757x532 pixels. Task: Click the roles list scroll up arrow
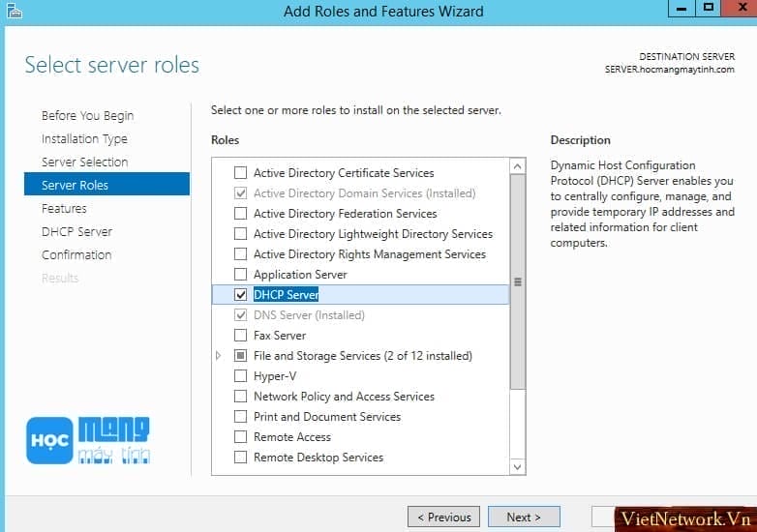517,166
